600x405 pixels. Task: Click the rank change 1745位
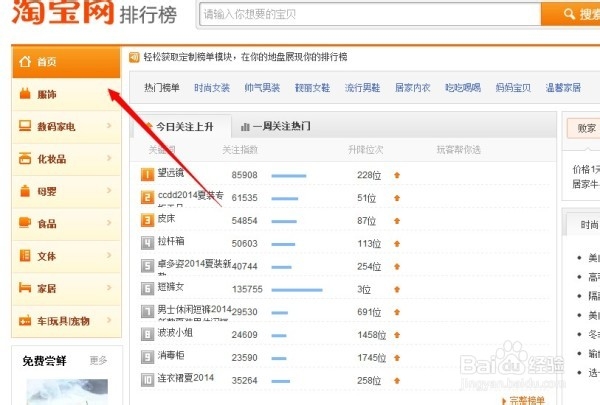[372, 358]
